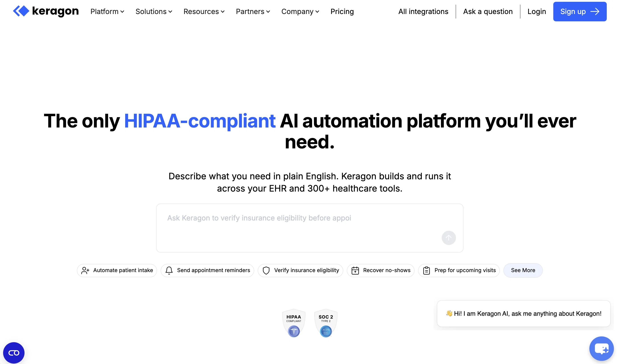Open the AI chat bubble icon
This screenshot has height=364, width=617.
click(x=601, y=348)
